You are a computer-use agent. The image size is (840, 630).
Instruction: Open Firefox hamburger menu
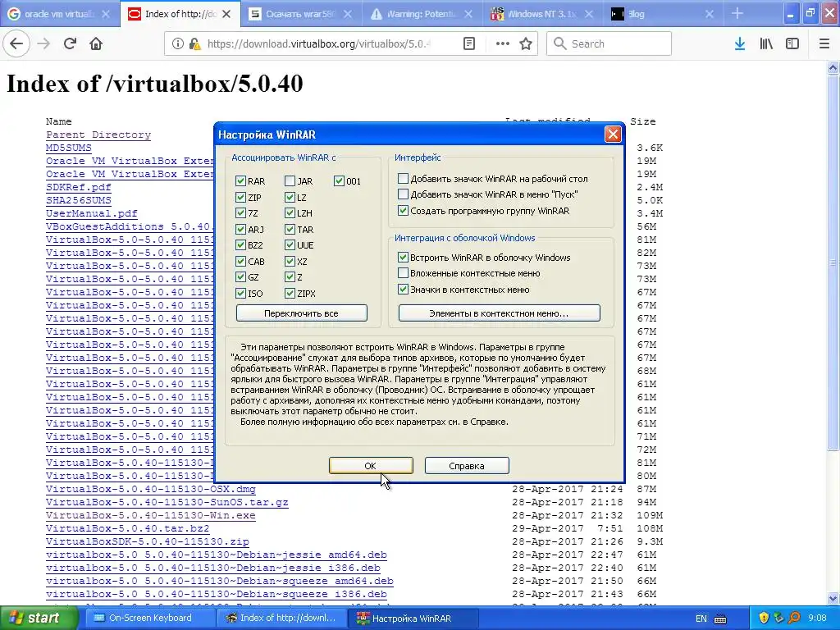coord(824,44)
